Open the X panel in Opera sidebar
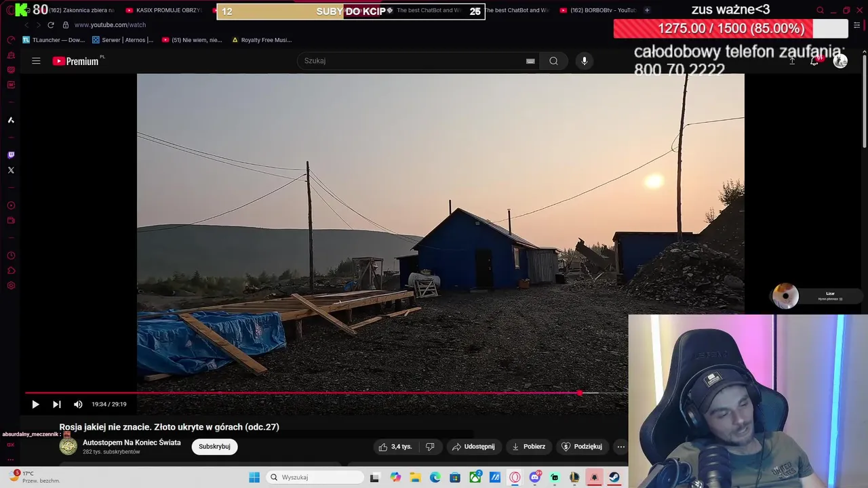The width and height of the screenshot is (868, 488). 11,170
